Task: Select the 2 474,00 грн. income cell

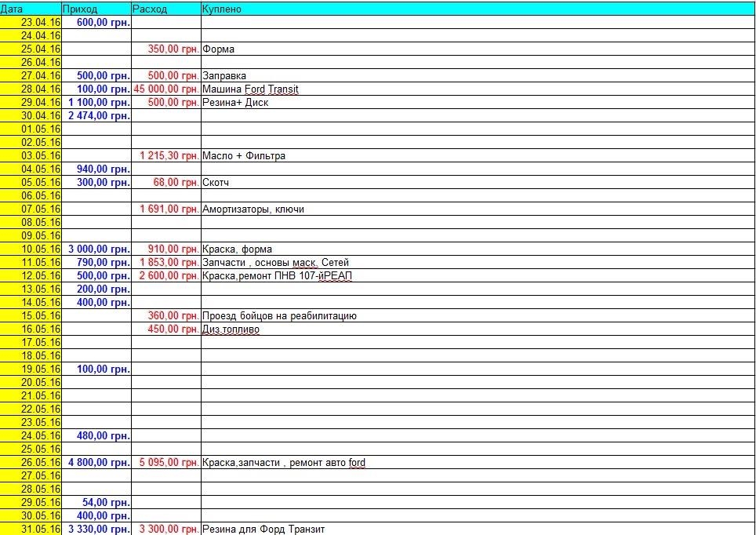Action: coord(96,115)
